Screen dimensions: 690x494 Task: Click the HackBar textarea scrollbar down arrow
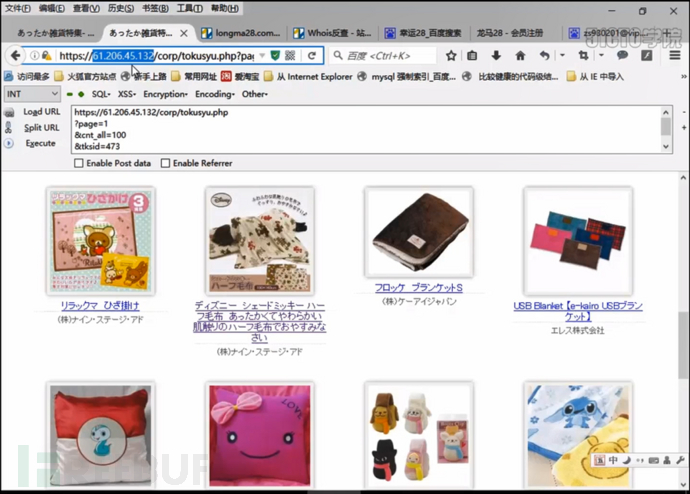pos(666,147)
